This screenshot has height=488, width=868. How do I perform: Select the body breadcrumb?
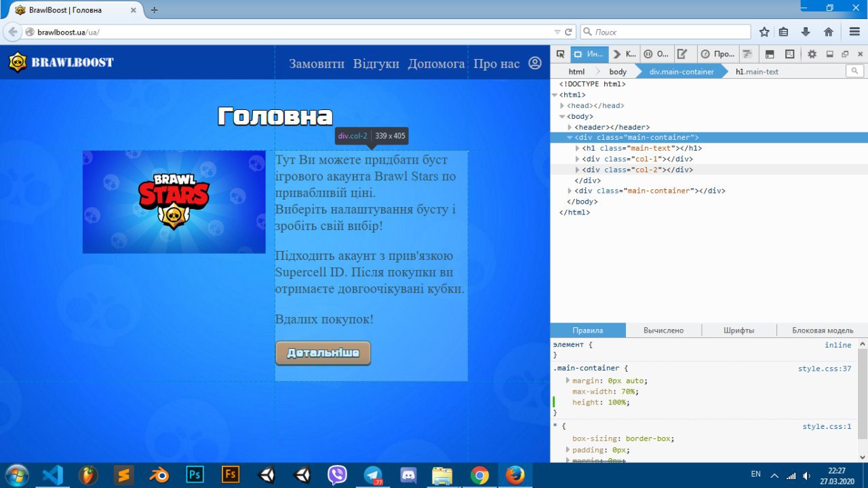(618, 71)
